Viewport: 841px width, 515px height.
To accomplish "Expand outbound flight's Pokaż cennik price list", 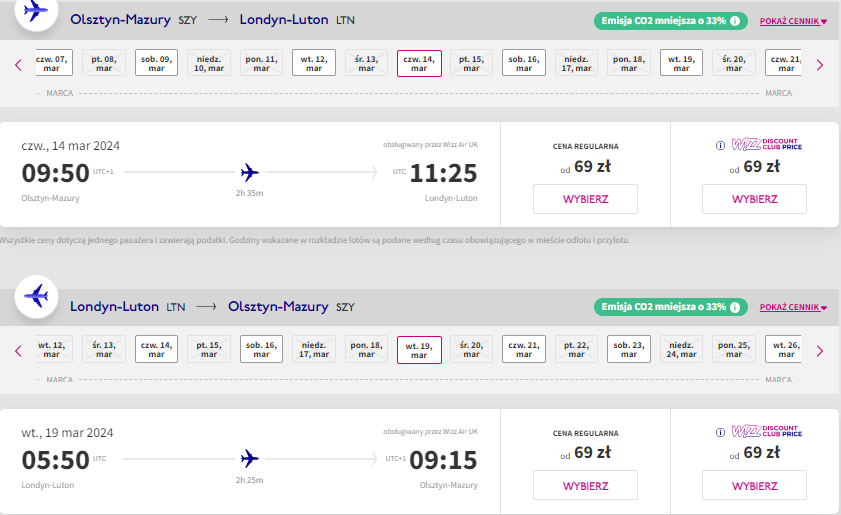I will pos(793,21).
